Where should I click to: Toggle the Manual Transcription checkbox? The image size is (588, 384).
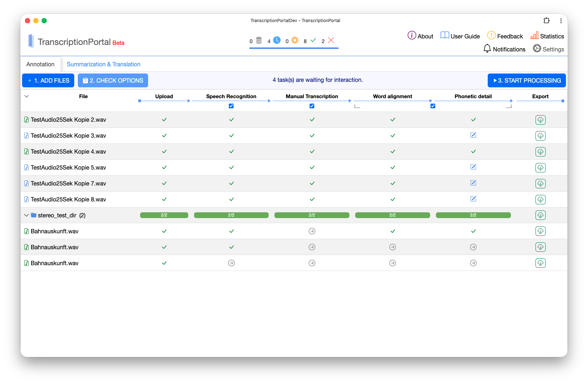312,106
